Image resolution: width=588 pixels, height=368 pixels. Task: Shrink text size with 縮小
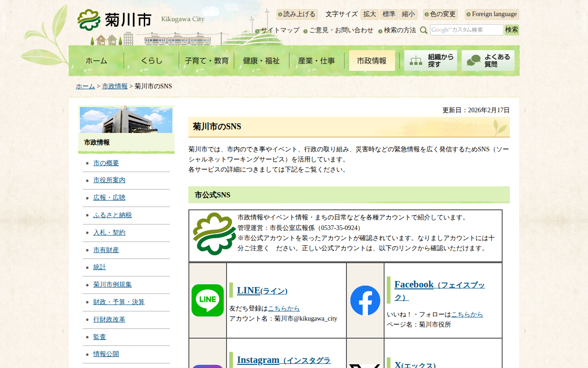coord(408,14)
